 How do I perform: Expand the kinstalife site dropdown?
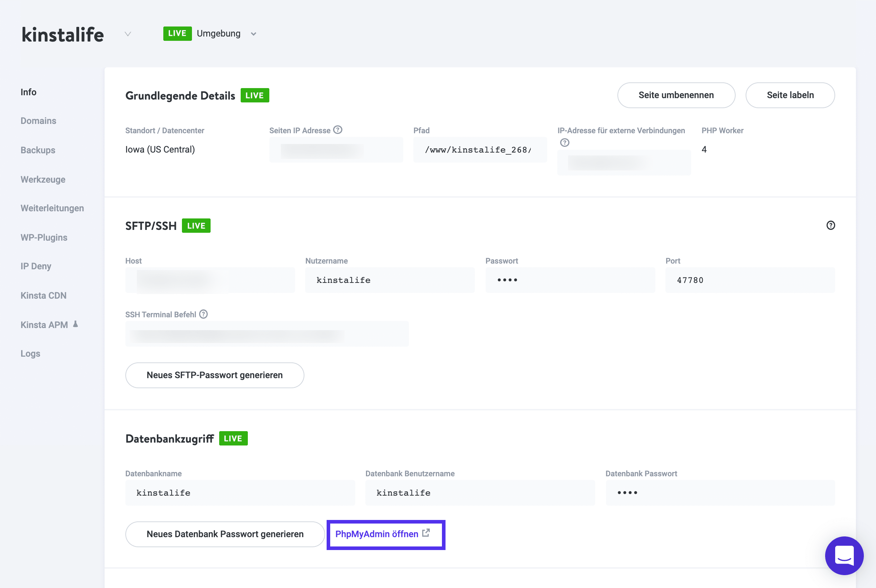(x=127, y=34)
